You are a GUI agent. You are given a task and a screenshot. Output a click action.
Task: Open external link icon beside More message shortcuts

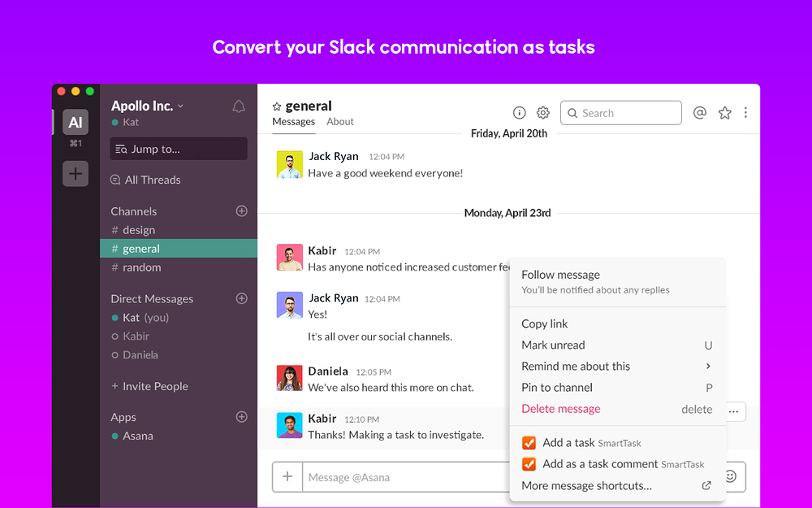(706, 486)
